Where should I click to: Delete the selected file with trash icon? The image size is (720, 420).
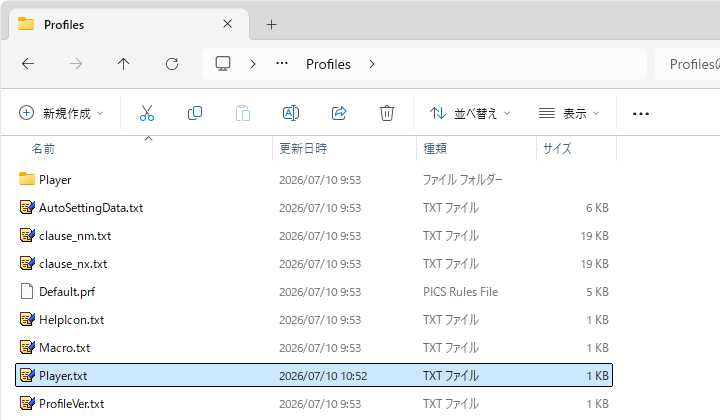(x=387, y=113)
